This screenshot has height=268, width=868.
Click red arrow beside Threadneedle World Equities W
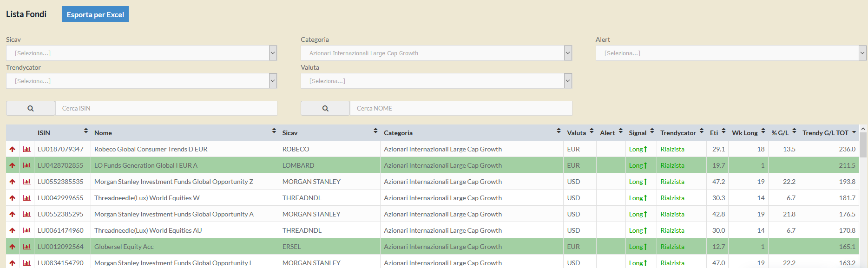tap(13, 198)
